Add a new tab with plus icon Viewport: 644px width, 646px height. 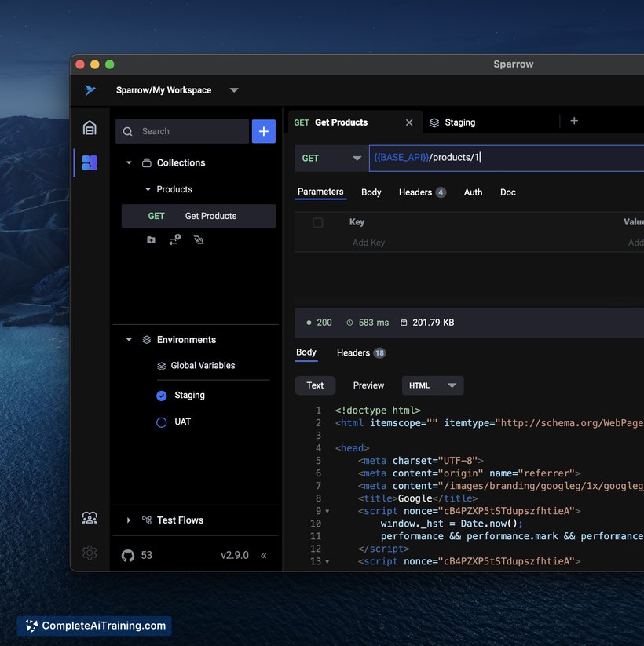pos(574,121)
